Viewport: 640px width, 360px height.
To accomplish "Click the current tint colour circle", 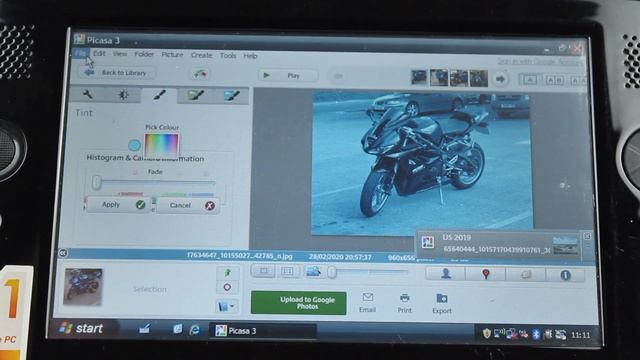I will tap(134, 145).
